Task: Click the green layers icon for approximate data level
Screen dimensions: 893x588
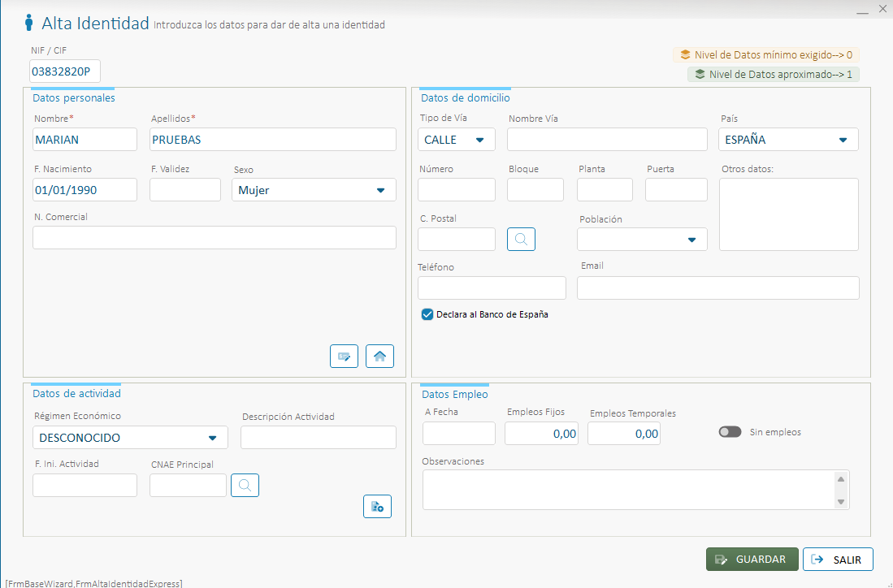Action: (x=700, y=75)
